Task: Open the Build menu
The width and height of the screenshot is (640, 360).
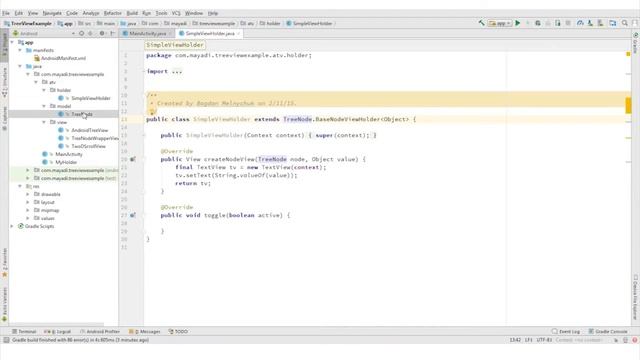Action: 132,13
